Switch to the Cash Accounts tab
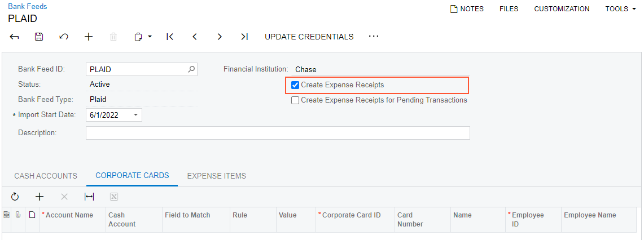The width and height of the screenshot is (644, 240). tap(46, 176)
